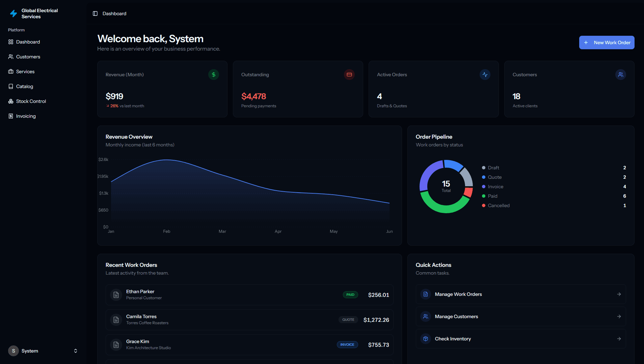
Task: Click the red card icon on Outstanding card
Action: (x=349, y=75)
